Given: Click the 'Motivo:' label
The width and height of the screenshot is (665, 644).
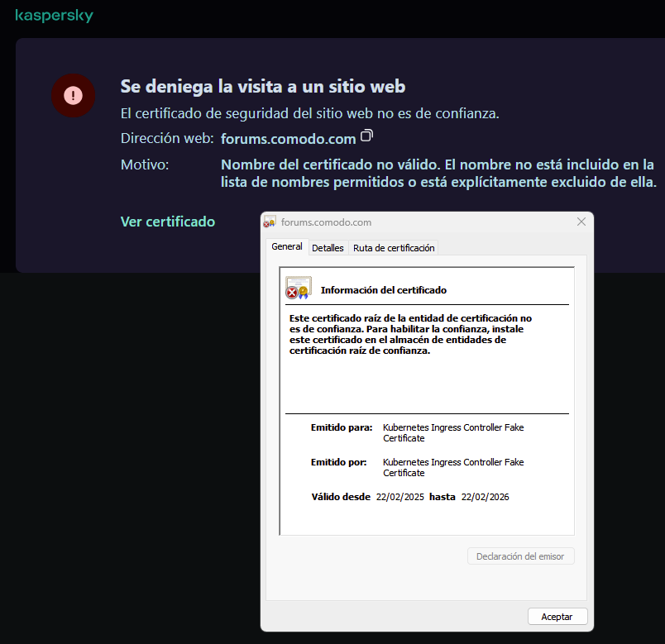Looking at the screenshot, I should [x=145, y=165].
